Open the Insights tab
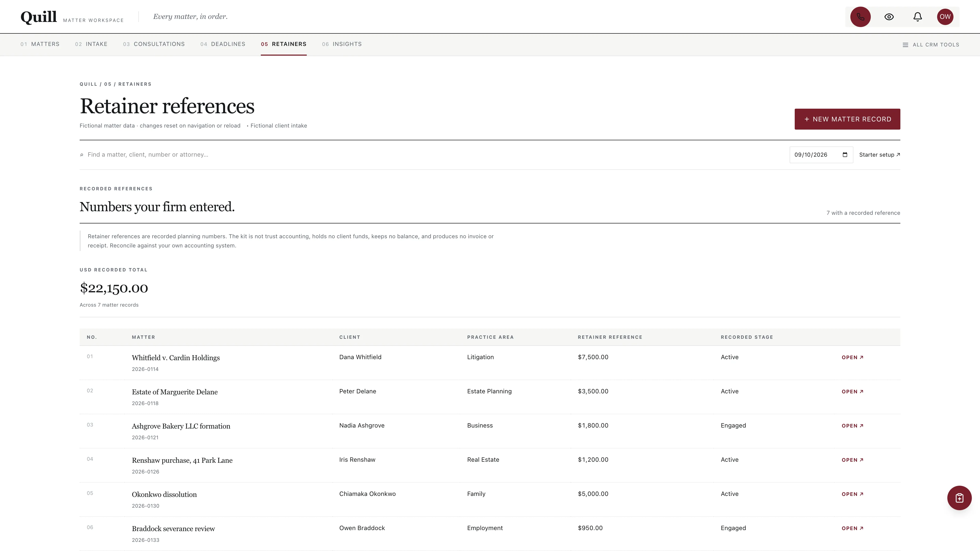The width and height of the screenshot is (980, 551). (x=342, y=44)
